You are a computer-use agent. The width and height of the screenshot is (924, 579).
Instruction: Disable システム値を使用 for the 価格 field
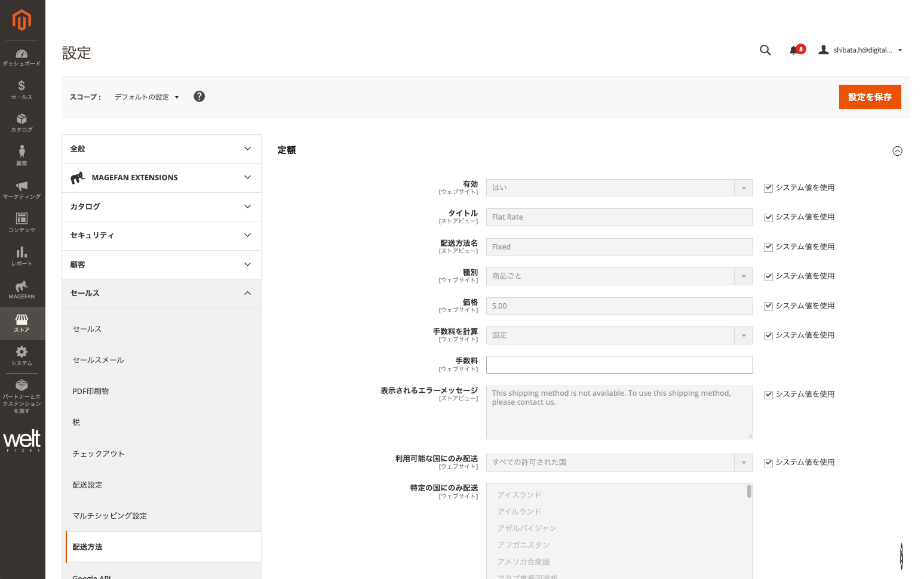768,306
